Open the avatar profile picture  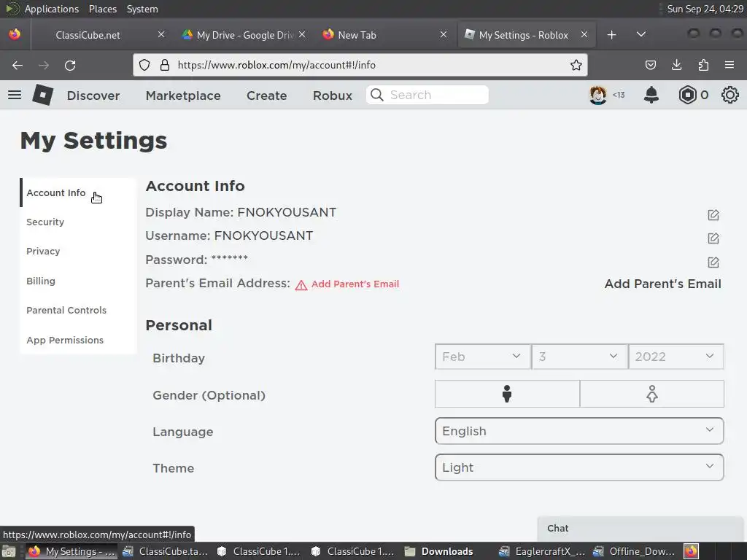click(597, 95)
